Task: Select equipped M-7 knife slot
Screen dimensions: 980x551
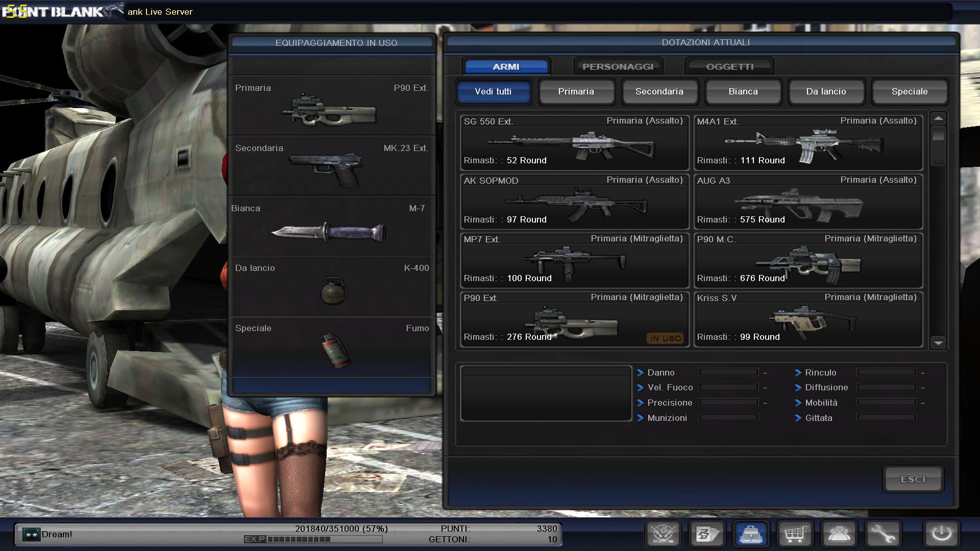Action: click(x=332, y=226)
